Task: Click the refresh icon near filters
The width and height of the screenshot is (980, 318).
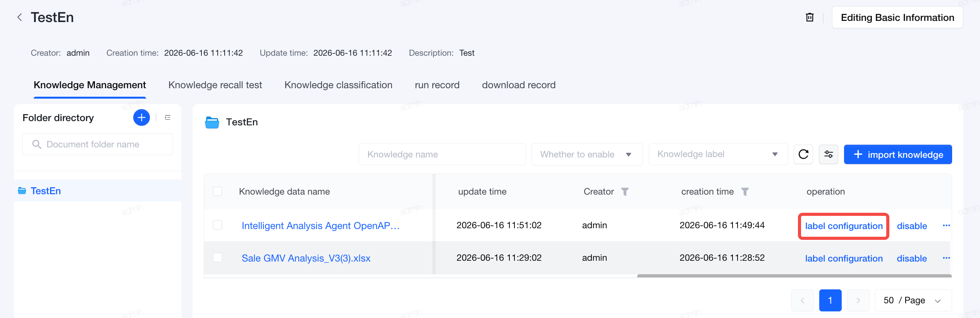Action: point(803,154)
